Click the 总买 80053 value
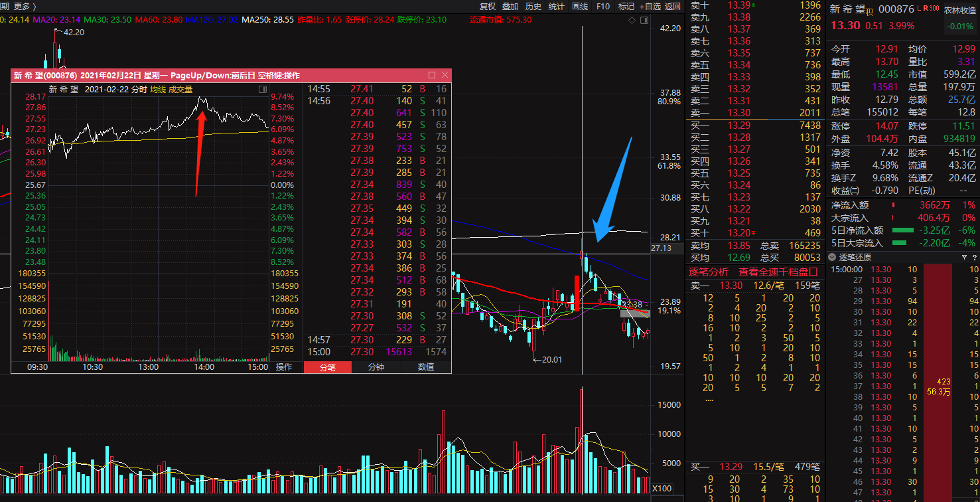The image size is (980, 502). (806, 258)
